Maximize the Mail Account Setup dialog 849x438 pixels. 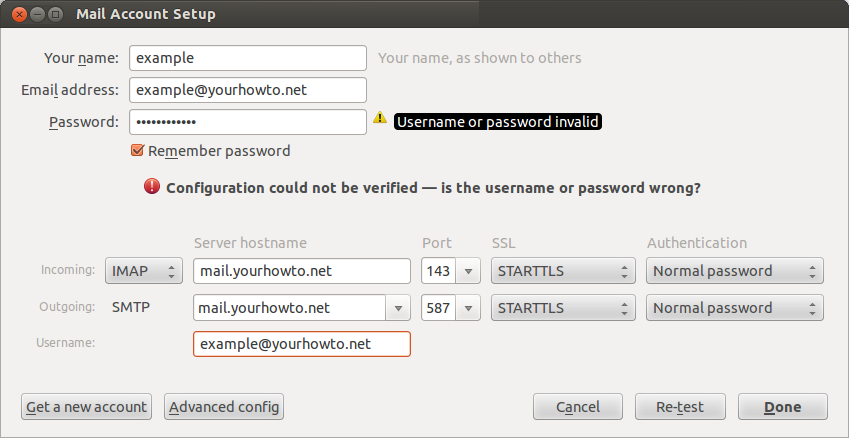(x=55, y=14)
